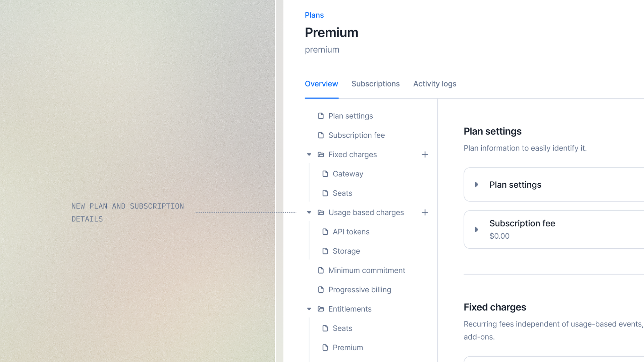Go back via the Plans breadcrumb link
The image size is (644, 362).
314,15
